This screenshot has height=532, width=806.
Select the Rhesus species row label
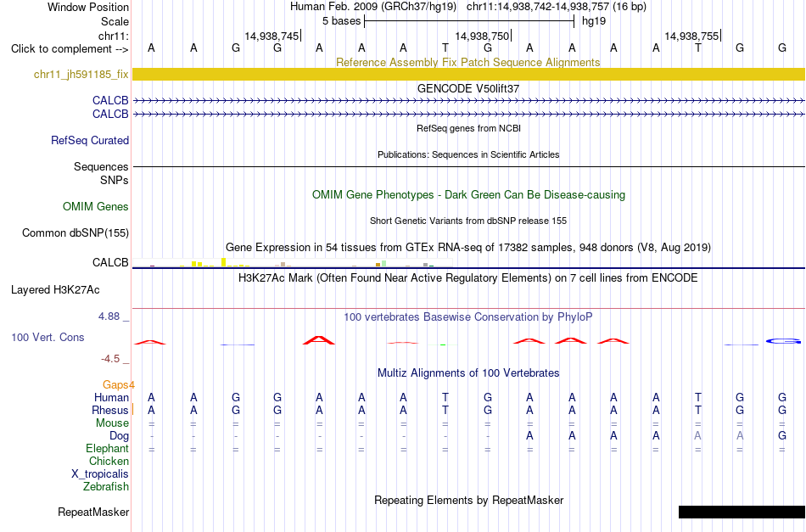coord(110,410)
